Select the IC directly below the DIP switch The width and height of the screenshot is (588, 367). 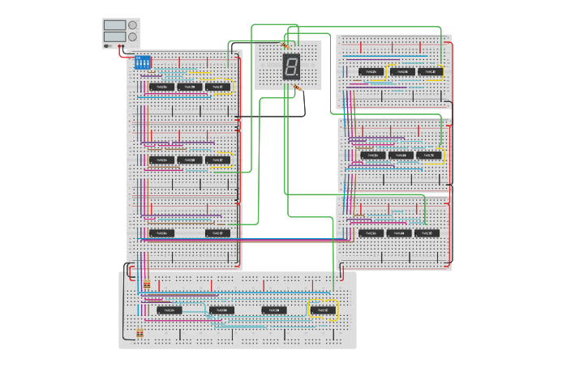[161, 87]
